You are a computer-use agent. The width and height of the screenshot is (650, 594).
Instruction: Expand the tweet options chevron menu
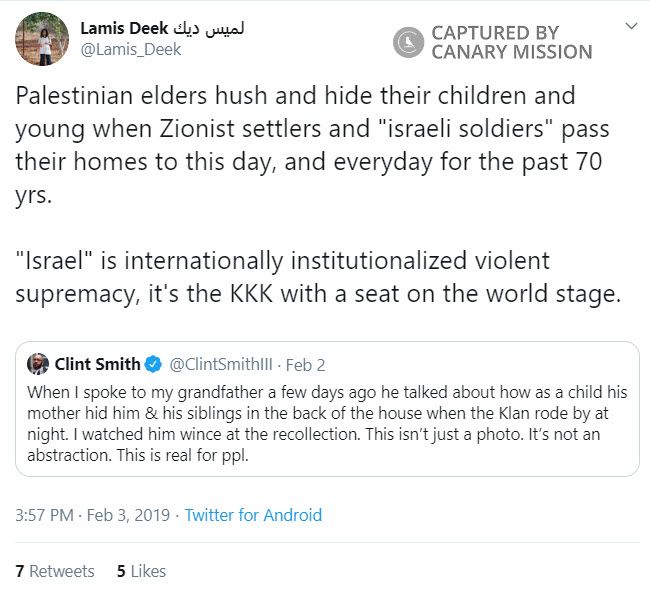[629, 26]
